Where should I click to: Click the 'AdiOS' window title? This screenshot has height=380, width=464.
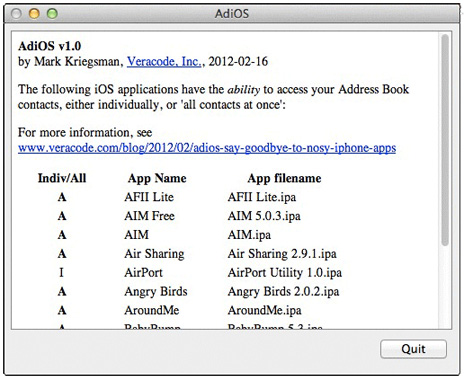pyautogui.click(x=232, y=14)
